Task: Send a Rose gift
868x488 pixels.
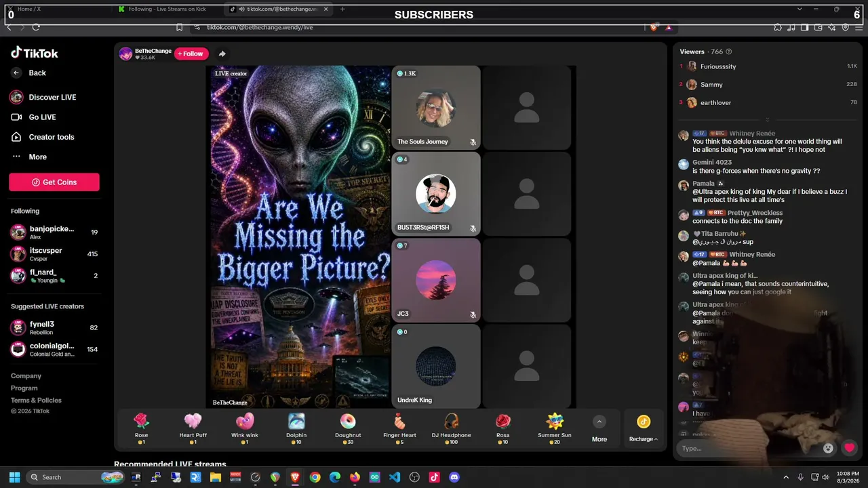Action: click(141, 428)
